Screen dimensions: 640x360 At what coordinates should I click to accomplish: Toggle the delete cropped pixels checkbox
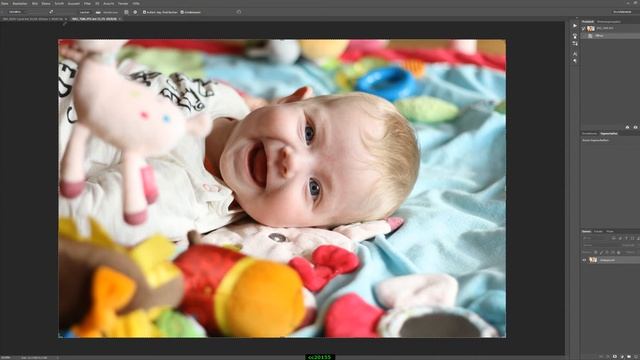[144, 12]
